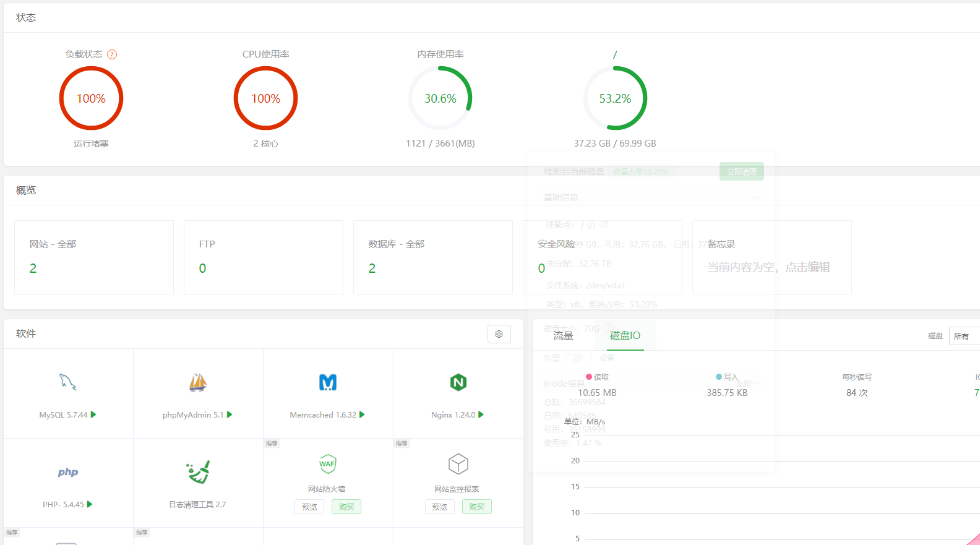Image resolution: width=980 pixels, height=545 pixels.
Task: Click 预览 under 网站监控报表
Action: click(x=439, y=507)
